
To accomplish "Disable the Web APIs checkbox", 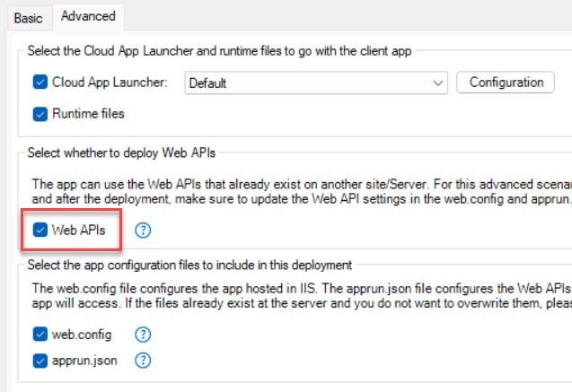I will [x=40, y=231].
